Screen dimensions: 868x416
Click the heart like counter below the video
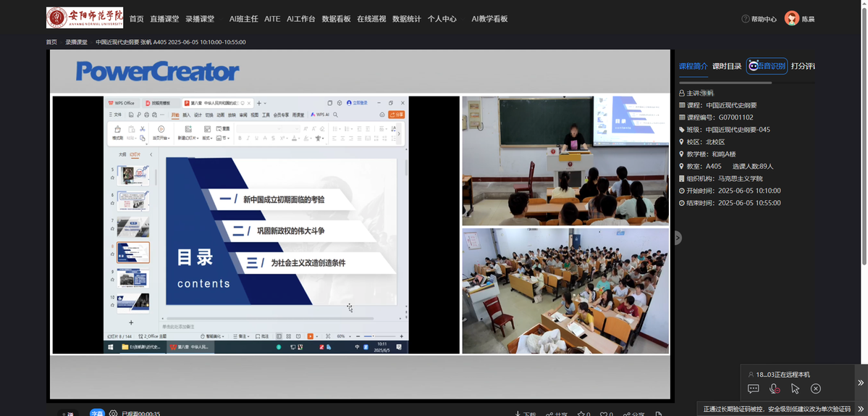607,414
